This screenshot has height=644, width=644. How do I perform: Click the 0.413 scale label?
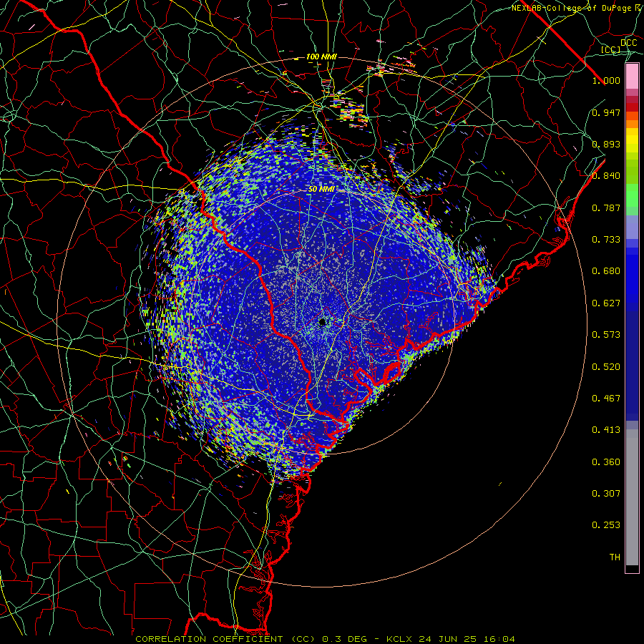point(606,430)
